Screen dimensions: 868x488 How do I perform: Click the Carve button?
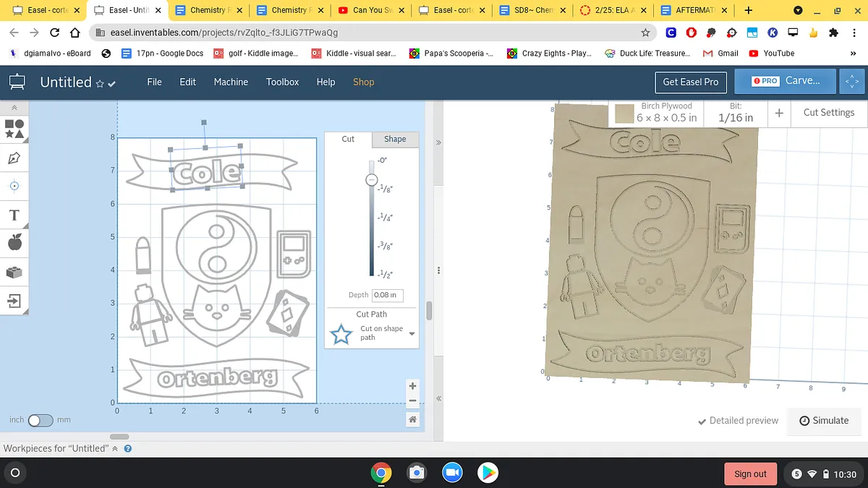click(786, 81)
